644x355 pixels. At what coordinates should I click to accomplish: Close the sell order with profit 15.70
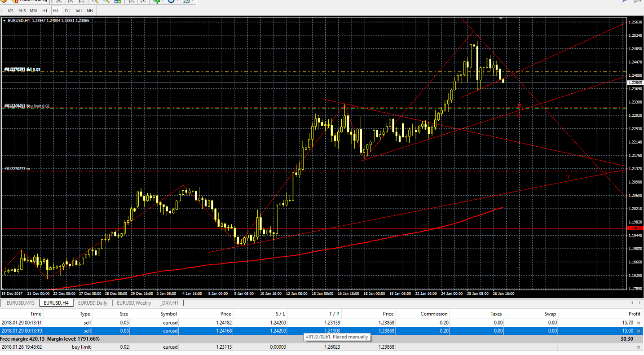pos(639,323)
